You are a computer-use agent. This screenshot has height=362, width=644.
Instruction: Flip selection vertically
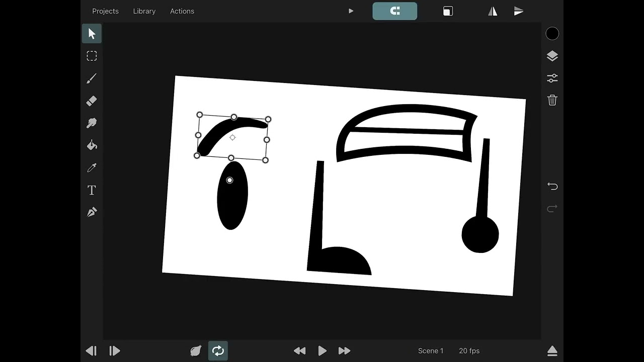tap(519, 11)
